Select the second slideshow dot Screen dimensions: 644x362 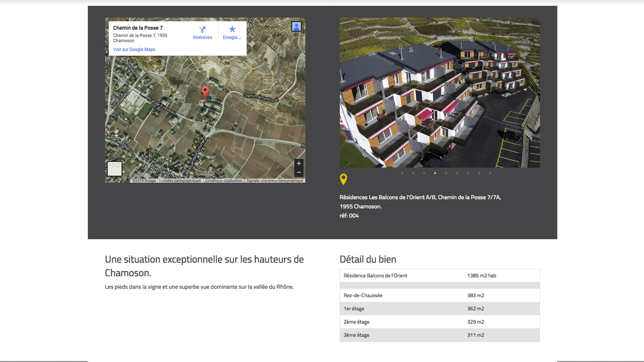tap(413, 173)
